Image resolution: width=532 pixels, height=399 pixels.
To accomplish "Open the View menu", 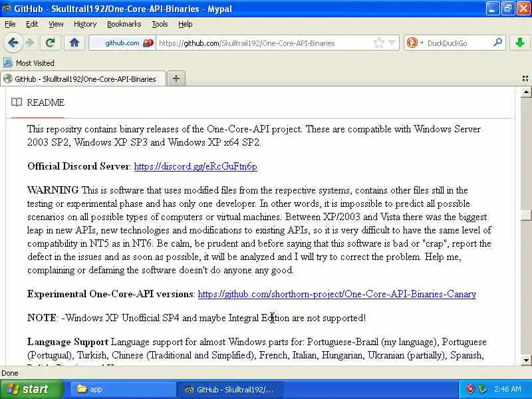I will (56, 24).
